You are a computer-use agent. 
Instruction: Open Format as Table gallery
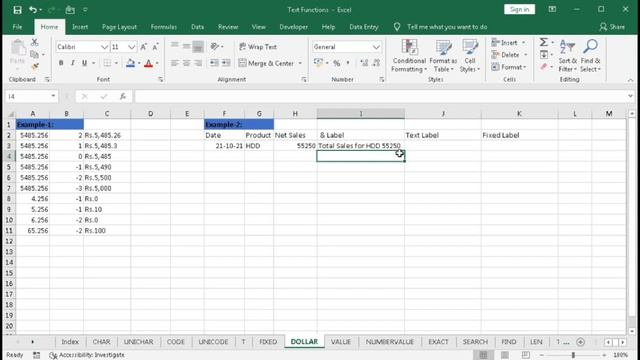(443, 56)
